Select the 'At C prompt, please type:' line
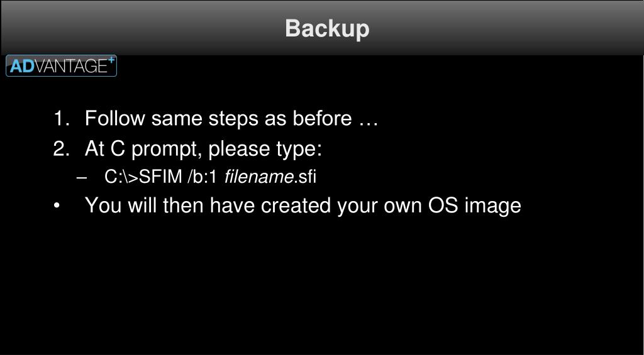The image size is (644, 355). [x=203, y=150]
